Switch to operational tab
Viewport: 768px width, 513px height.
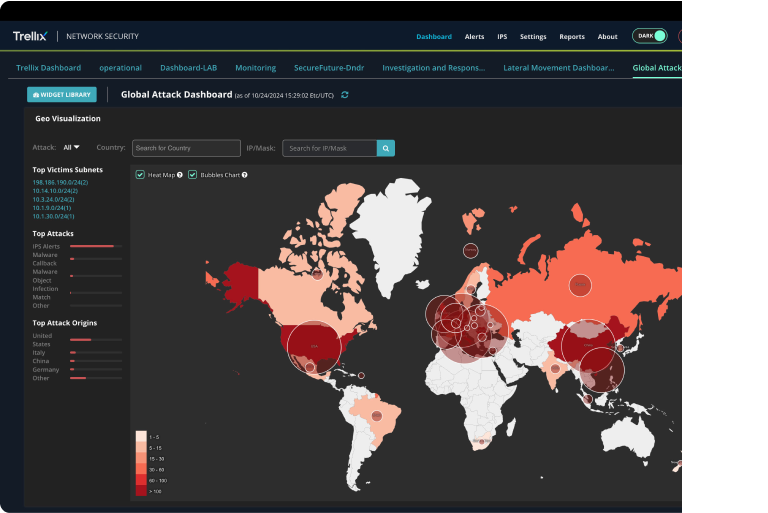click(120, 68)
